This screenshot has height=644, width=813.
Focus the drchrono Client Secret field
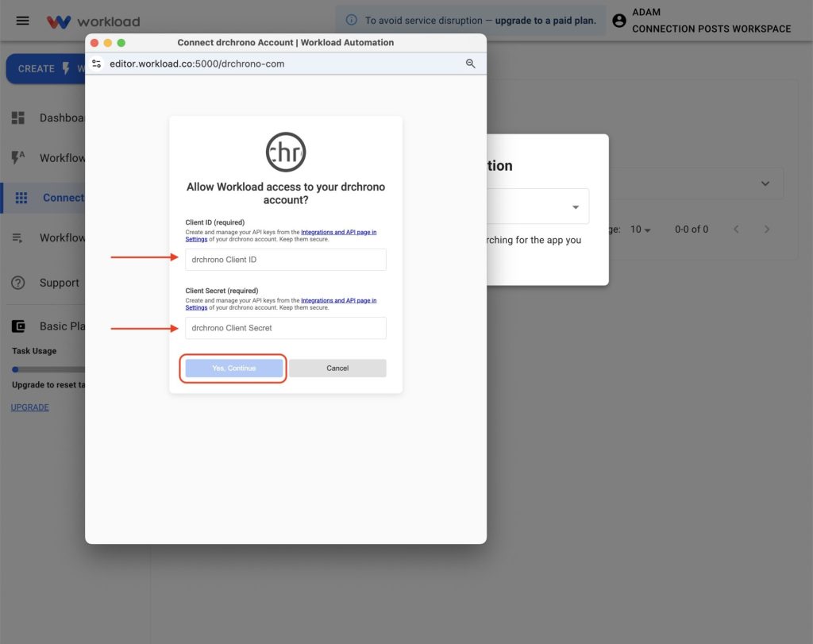286,328
